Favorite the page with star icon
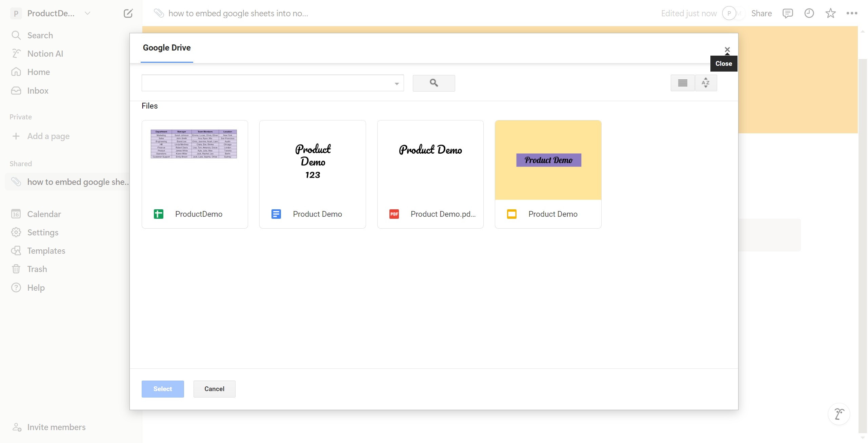Viewport: 868px width, 443px height. click(830, 13)
